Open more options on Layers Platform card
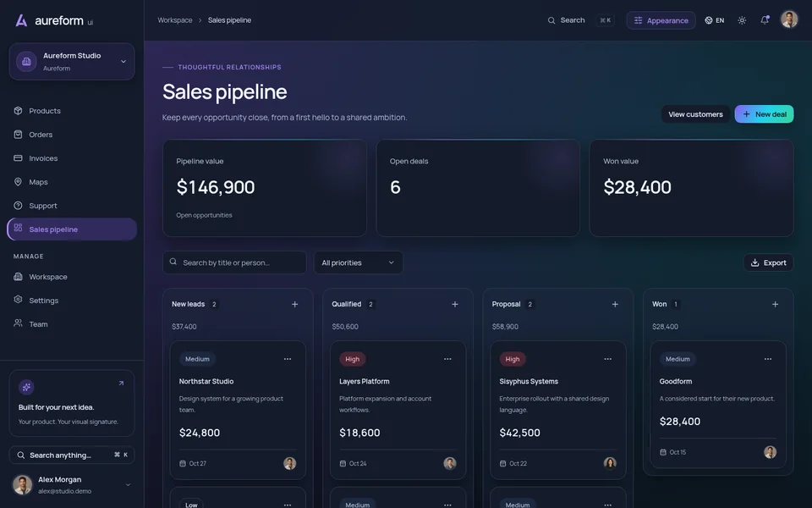The width and height of the screenshot is (812, 508). click(x=447, y=359)
